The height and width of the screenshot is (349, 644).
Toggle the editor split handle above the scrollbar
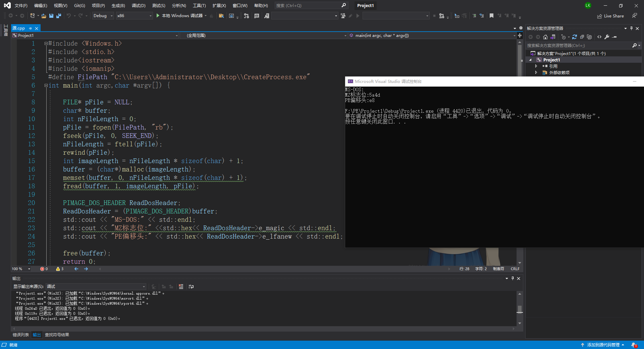click(x=520, y=35)
